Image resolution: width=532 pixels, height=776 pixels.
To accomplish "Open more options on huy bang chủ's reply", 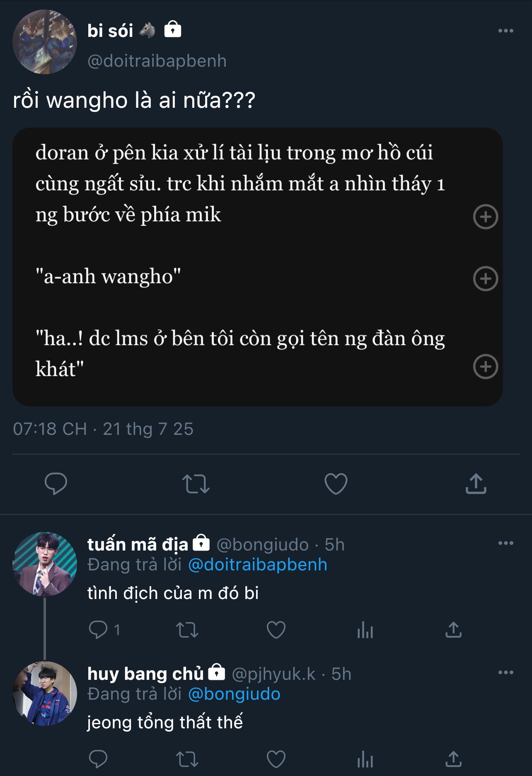I will tap(505, 672).
